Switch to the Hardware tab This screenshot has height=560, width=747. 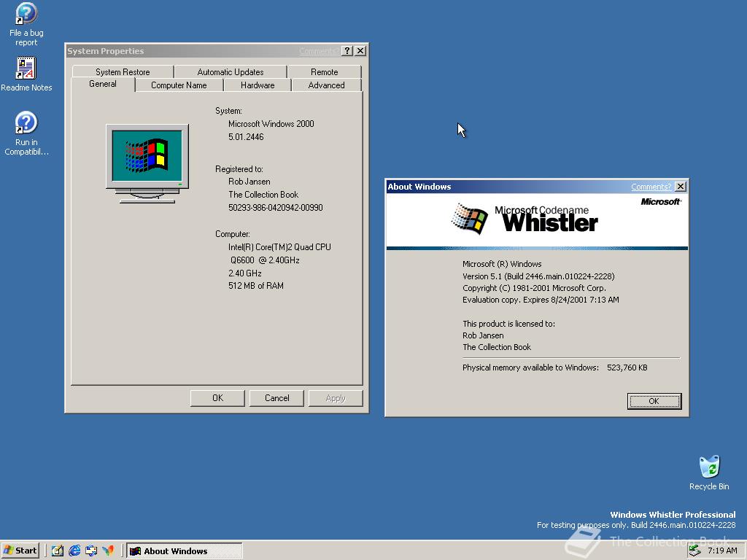258,85
